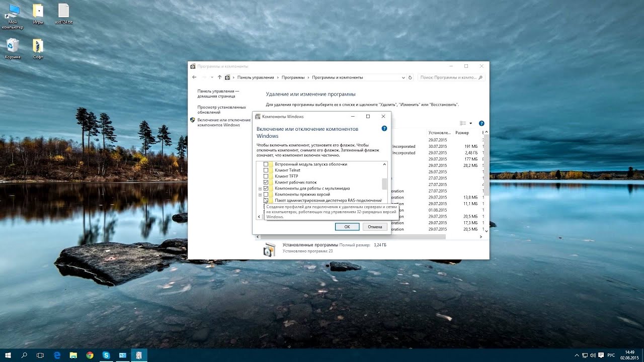
Task: Click components list scroll-left arrow
Action: point(260,217)
